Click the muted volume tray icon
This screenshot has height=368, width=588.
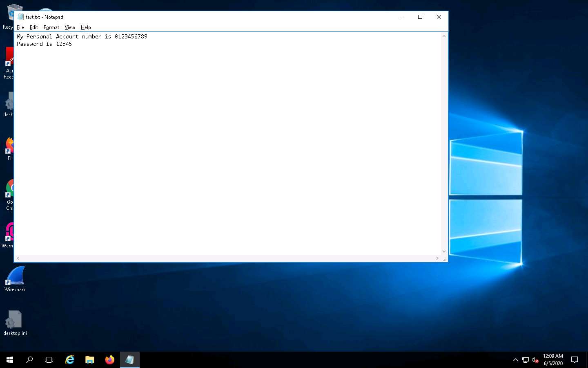coord(535,360)
